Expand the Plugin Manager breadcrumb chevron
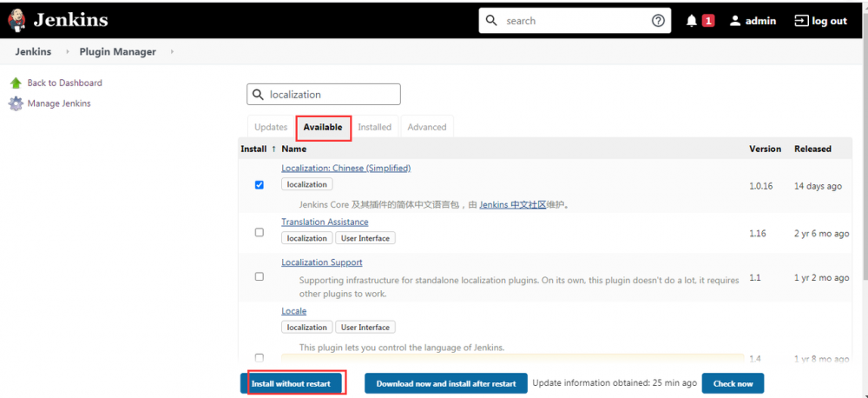The image size is (868, 398). point(172,52)
